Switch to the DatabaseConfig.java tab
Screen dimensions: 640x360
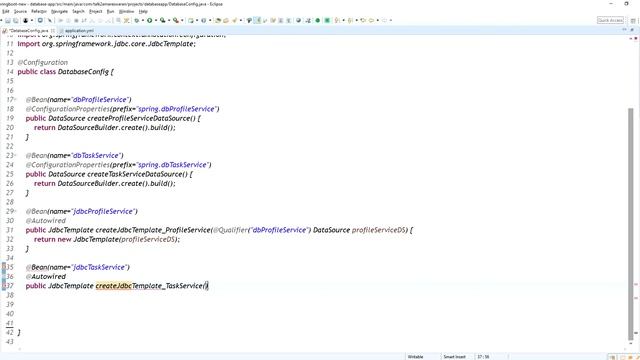coord(29,31)
